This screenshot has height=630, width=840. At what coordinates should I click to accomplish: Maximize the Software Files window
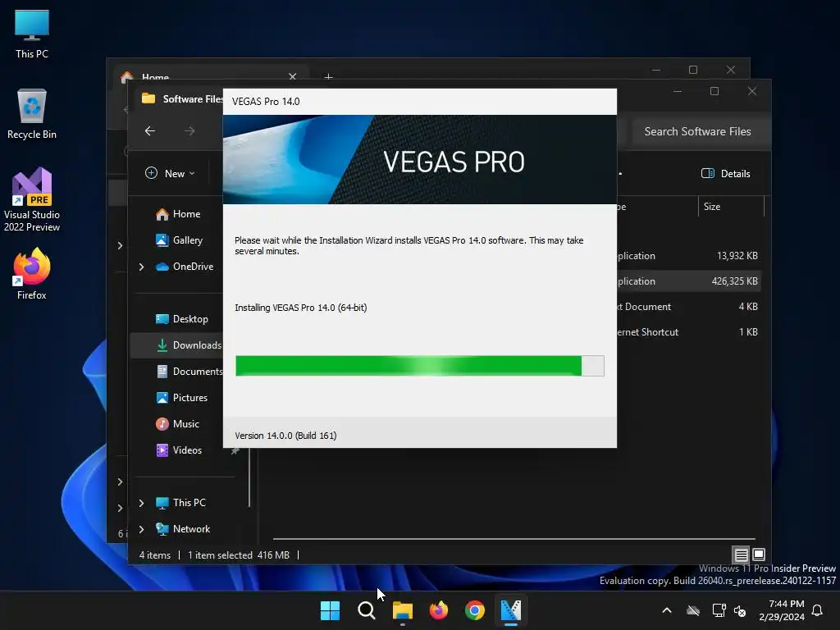tap(714, 91)
